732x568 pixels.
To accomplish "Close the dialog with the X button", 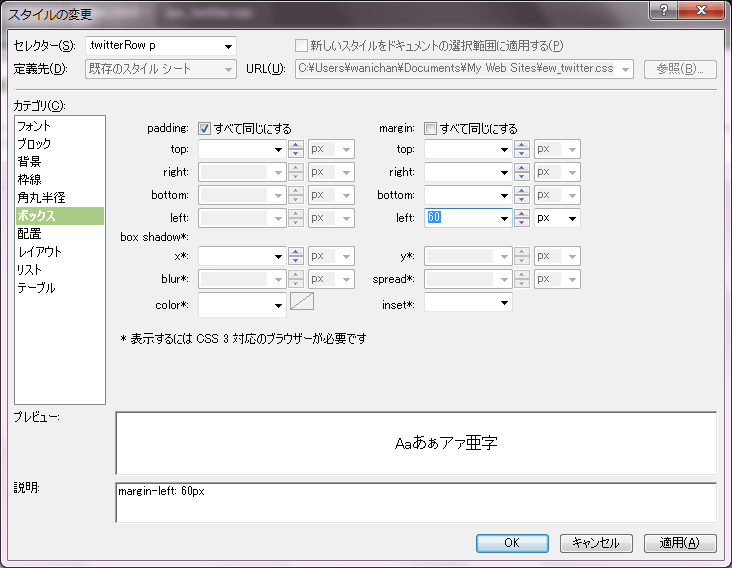I will [x=701, y=9].
